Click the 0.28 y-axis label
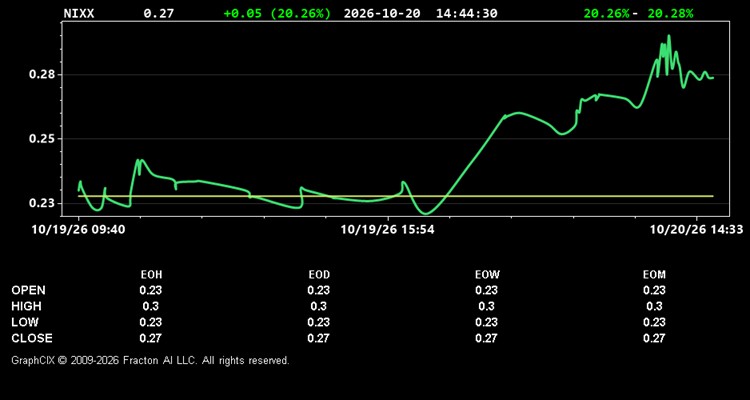Image resolution: width=750 pixels, height=400 pixels. point(42,75)
